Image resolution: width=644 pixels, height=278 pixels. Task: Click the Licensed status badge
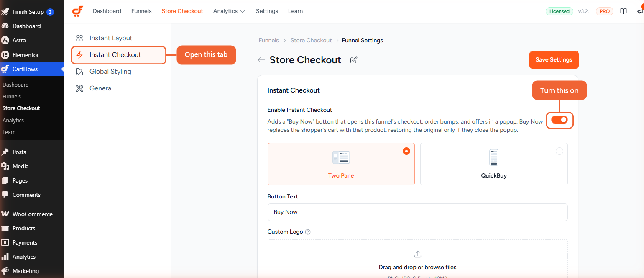pos(560,11)
